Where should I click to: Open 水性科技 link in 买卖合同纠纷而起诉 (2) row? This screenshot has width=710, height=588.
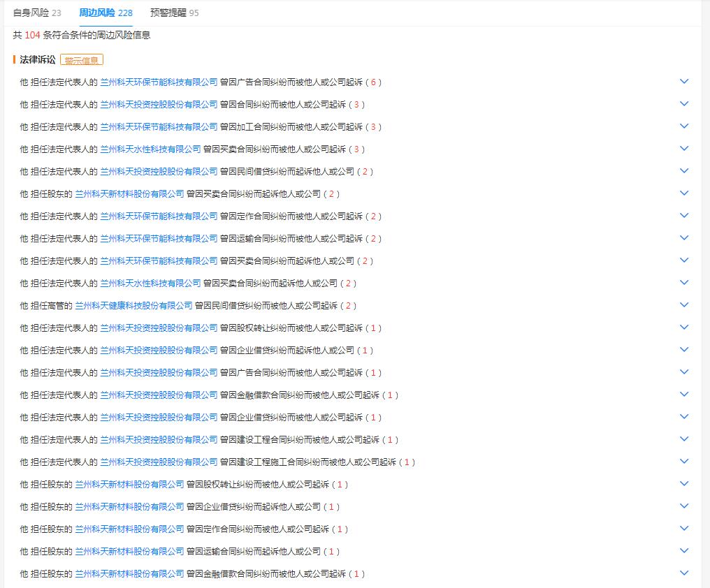point(150,284)
